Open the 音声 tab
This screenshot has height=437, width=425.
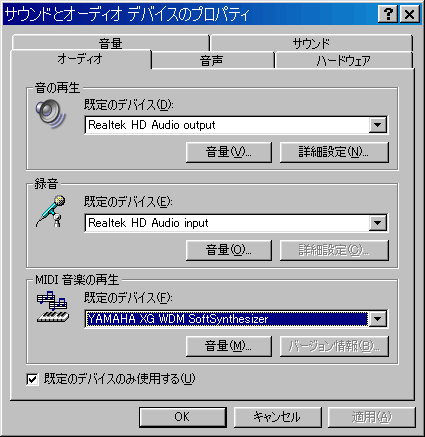(x=212, y=61)
